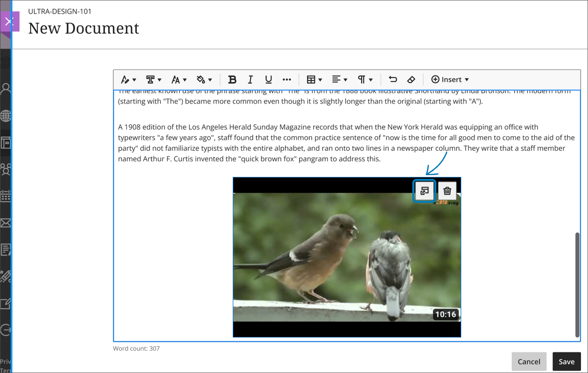The width and height of the screenshot is (588, 373).
Task: Click the undo arrow icon
Action: point(393,80)
